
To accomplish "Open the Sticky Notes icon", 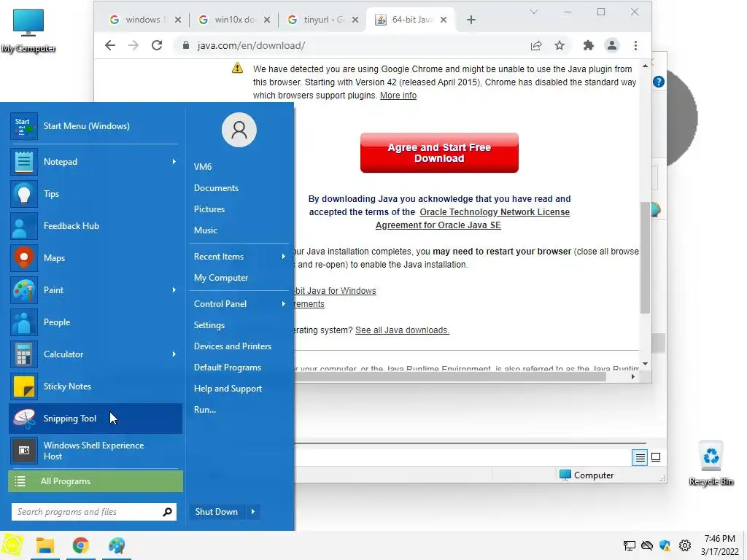I will click(24, 386).
